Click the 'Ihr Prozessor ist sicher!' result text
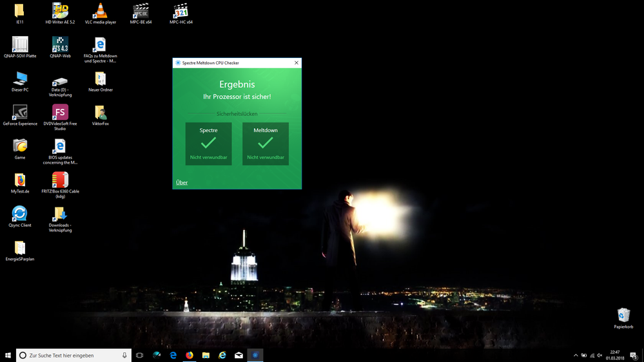The height and width of the screenshot is (362, 644). [237, 97]
